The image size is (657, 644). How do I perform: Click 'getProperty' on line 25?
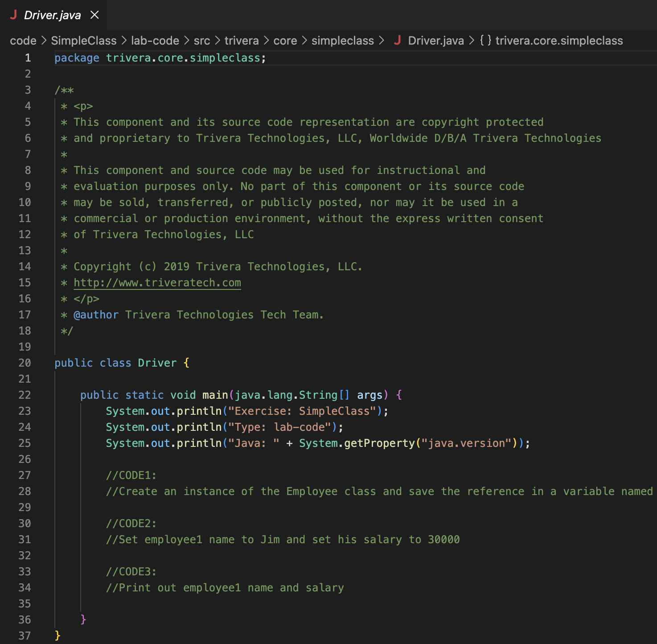(x=379, y=443)
